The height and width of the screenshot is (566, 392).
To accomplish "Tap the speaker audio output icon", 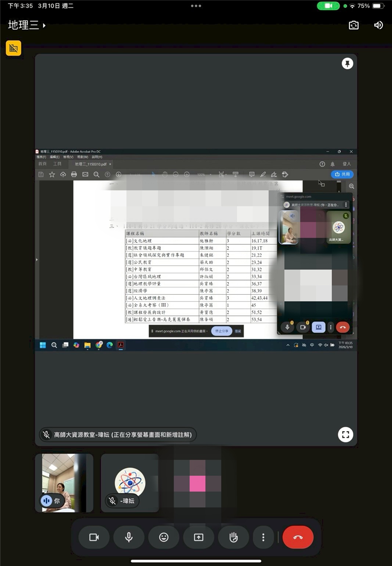I will (378, 25).
